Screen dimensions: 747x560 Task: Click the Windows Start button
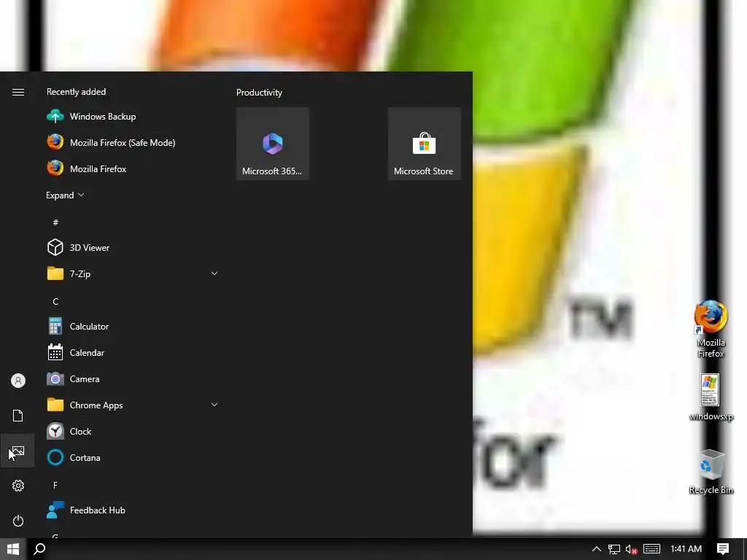tap(13, 549)
